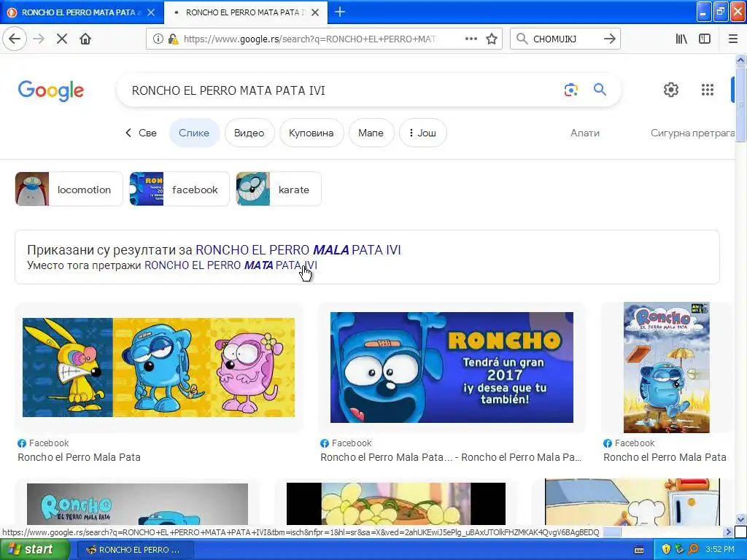Switch to Видео results

pyautogui.click(x=249, y=133)
